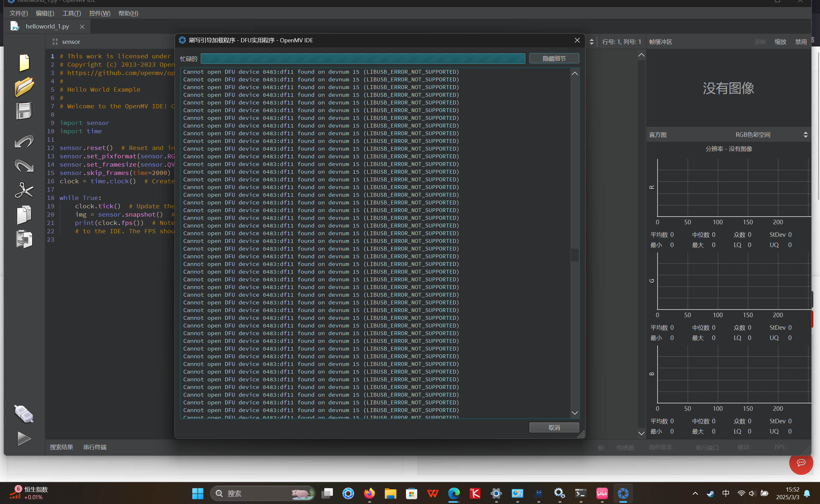820x504 pixels.
Task: Click the 取消 button in the DFU dialog
Action: pyautogui.click(x=554, y=427)
